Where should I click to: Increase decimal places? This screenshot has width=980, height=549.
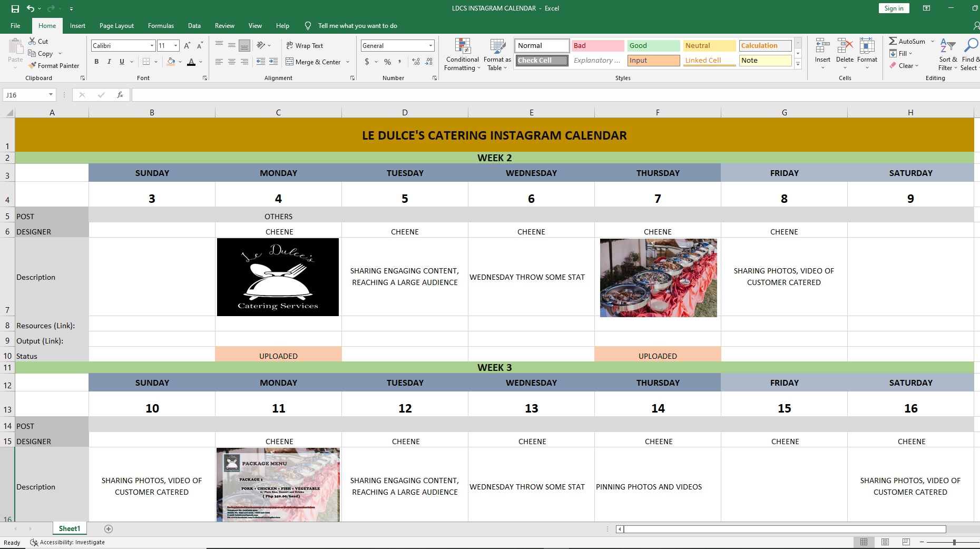(416, 62)
